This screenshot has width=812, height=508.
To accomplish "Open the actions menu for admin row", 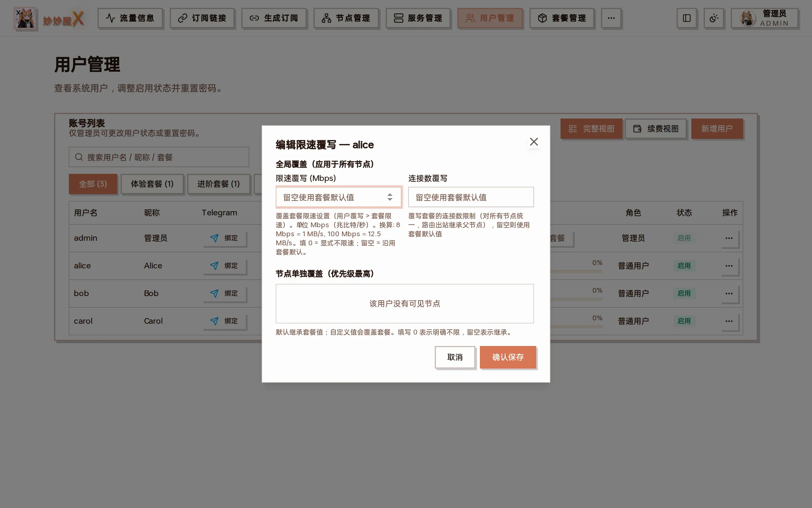I will [729, 238].
